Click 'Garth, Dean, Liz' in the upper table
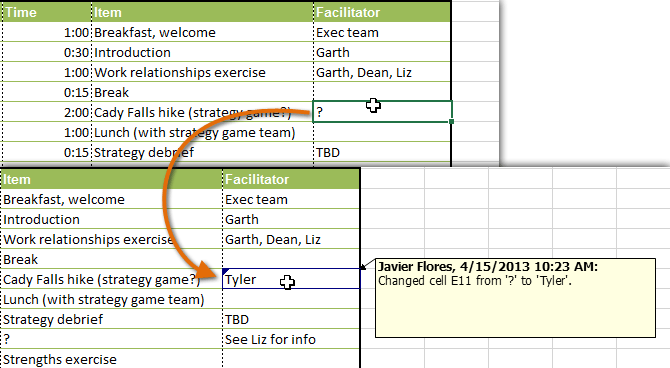The image size is (670, 368). (x=382, y=73)
